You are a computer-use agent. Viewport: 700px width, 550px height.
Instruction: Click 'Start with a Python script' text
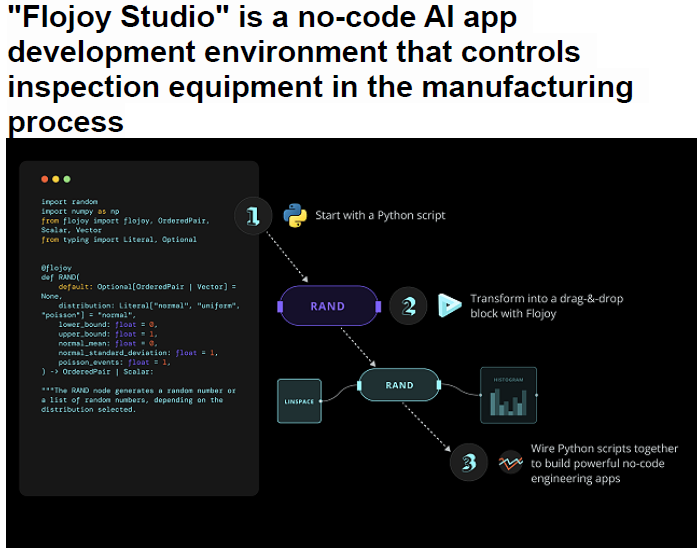380,216
